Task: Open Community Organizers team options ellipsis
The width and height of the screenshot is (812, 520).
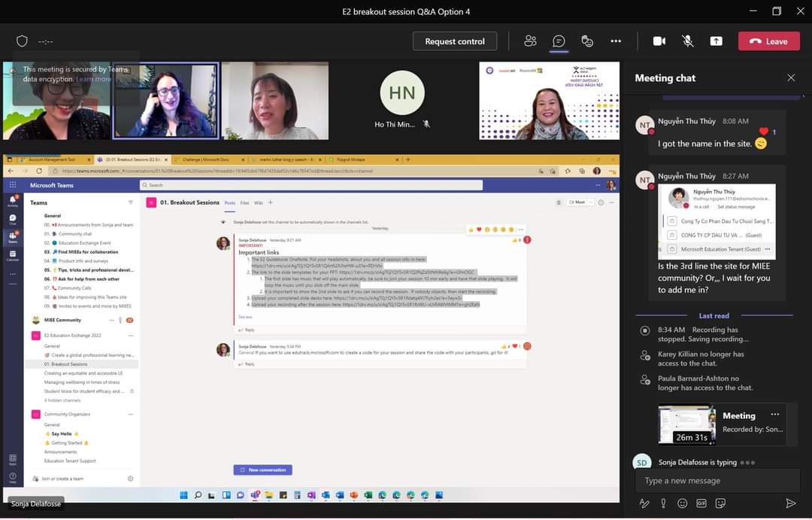Action: click(131, 414)
